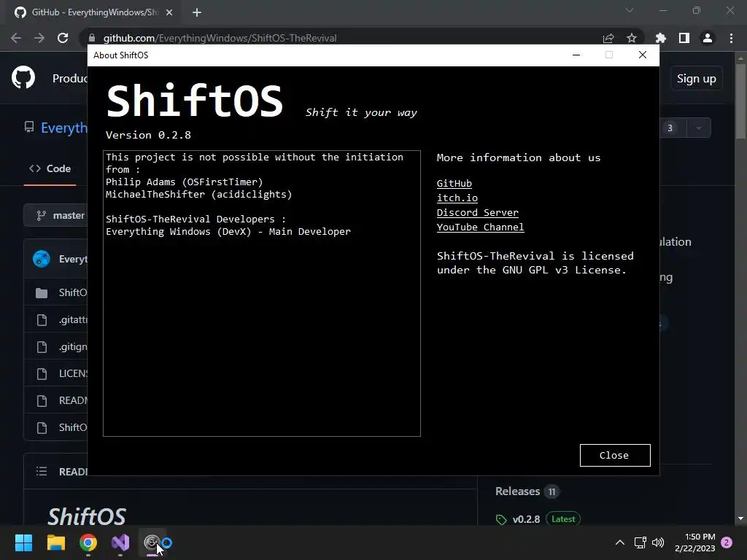Select the GitHub - EverythingWindows tab

point(93,12)
